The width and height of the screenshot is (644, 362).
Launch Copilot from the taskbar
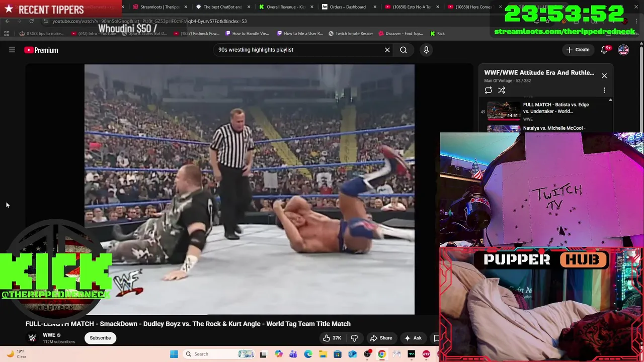point(279,354)
